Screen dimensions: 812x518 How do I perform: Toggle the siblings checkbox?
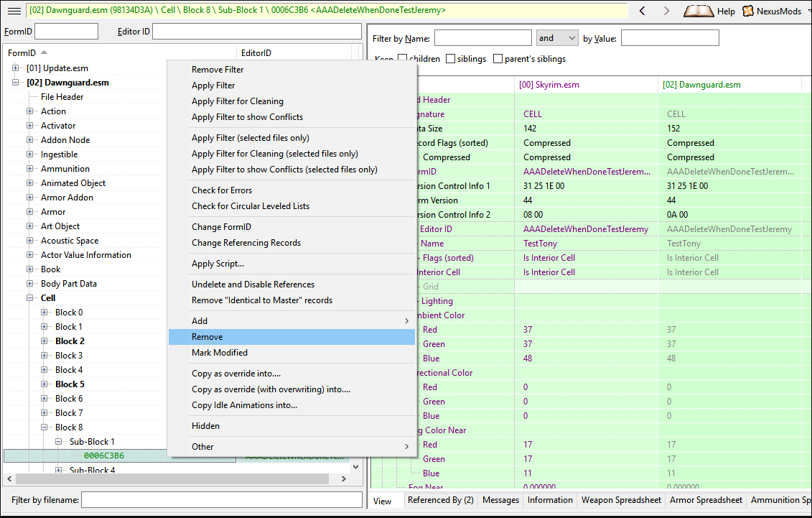[451, 58]
